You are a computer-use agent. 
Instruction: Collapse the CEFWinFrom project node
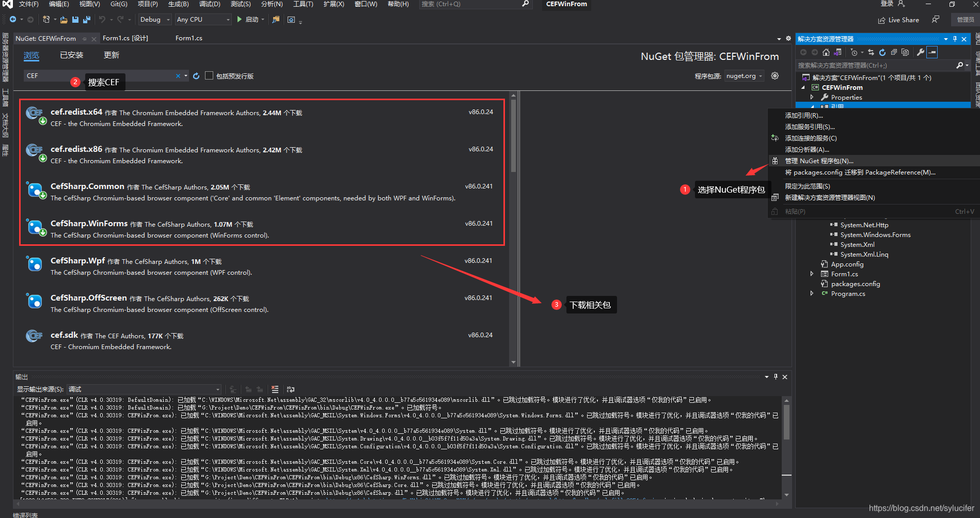point(803,87)
